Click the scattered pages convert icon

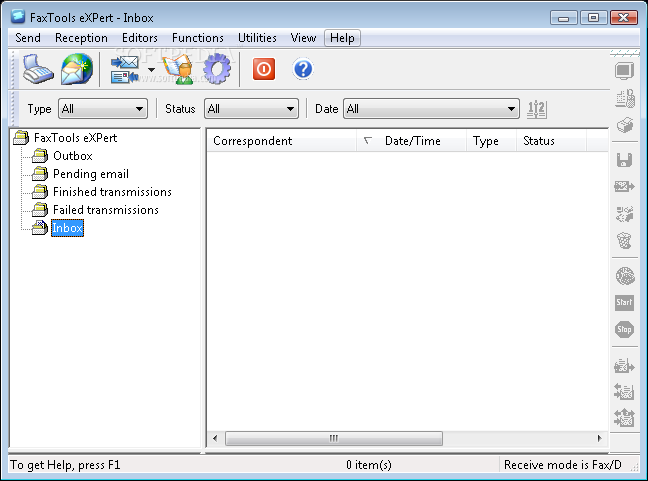click(624, 214)
